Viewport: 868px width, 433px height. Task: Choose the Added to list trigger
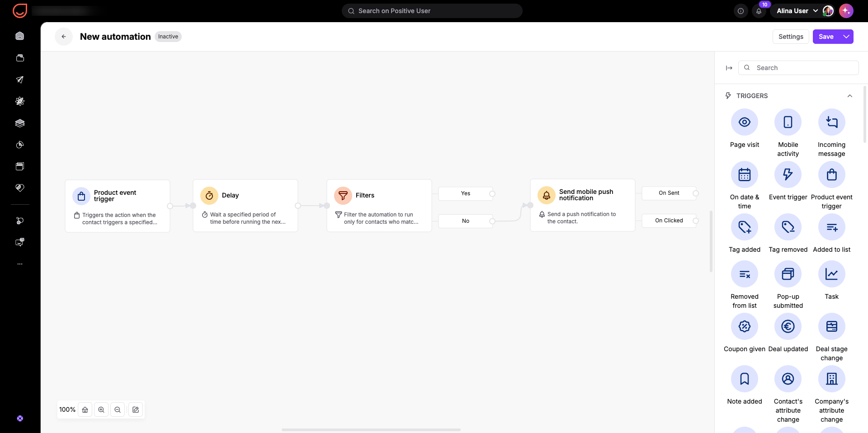click(831, 227)
